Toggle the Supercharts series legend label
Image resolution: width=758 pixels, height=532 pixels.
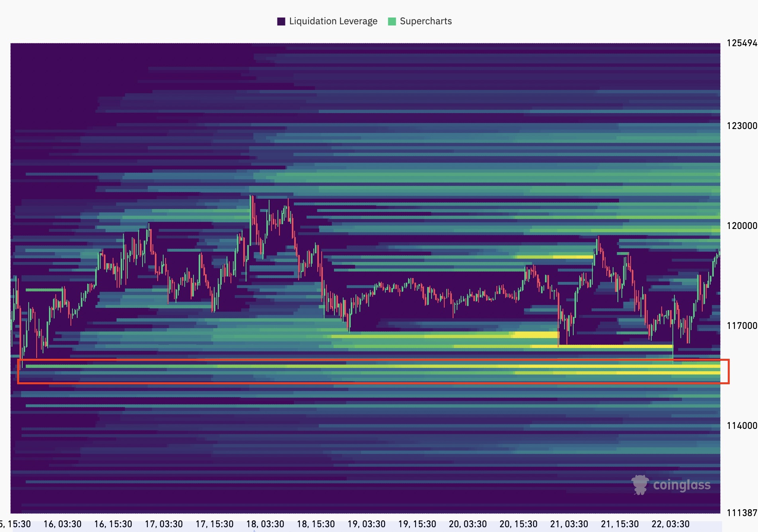pos(426,22)
